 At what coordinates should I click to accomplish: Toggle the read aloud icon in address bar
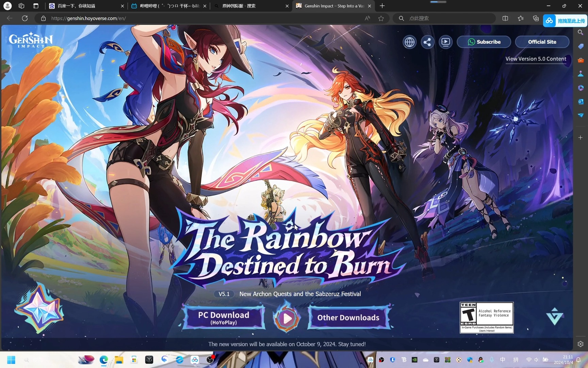[367, 18]
